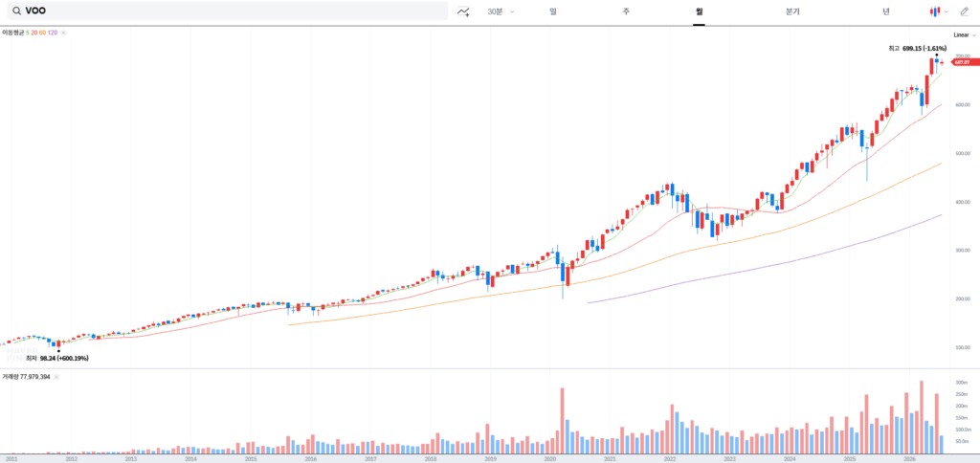Select the 60 moving average period

coord(42,33)
